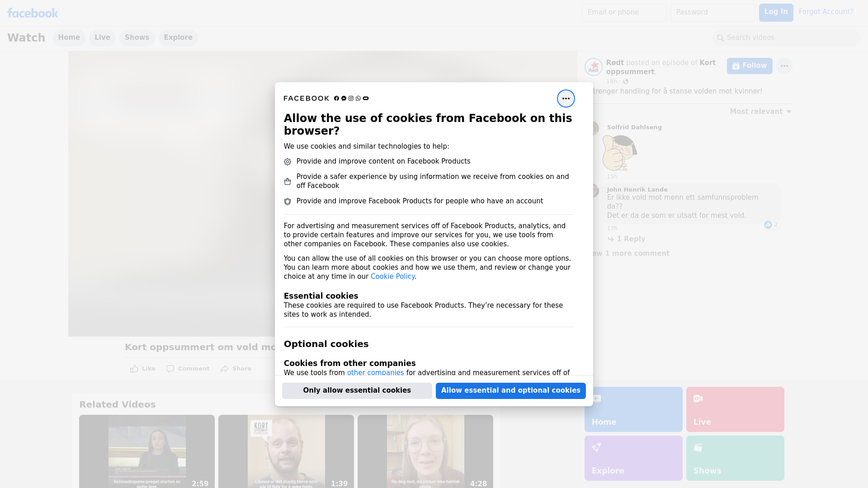868x488 pixels.
Task: Click the thumbs-up Like icon under video
Action: [134, 369]
